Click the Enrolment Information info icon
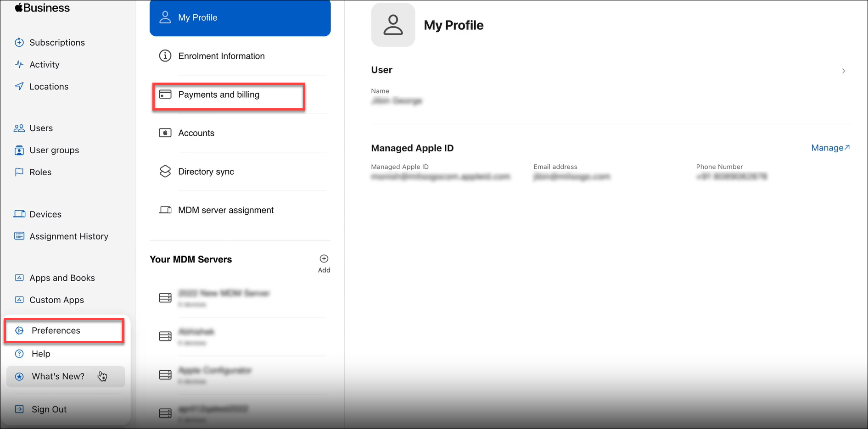868x429 pixels. point(165,56)
